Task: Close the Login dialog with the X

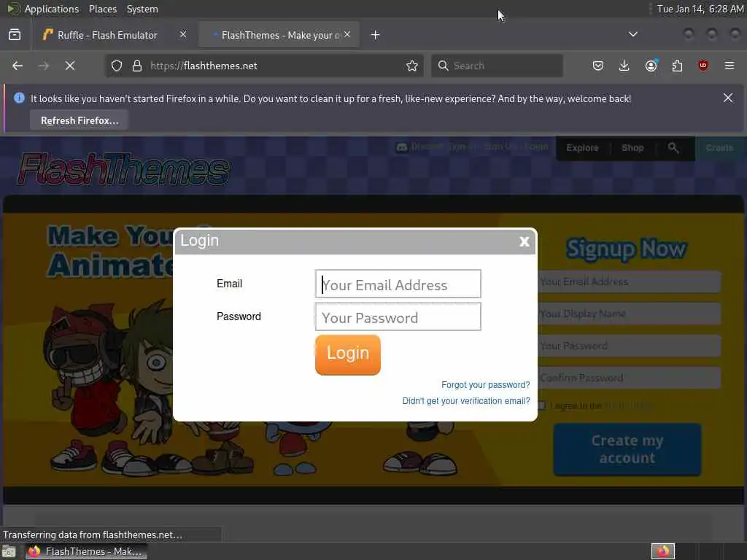Action: coord(524,241)
